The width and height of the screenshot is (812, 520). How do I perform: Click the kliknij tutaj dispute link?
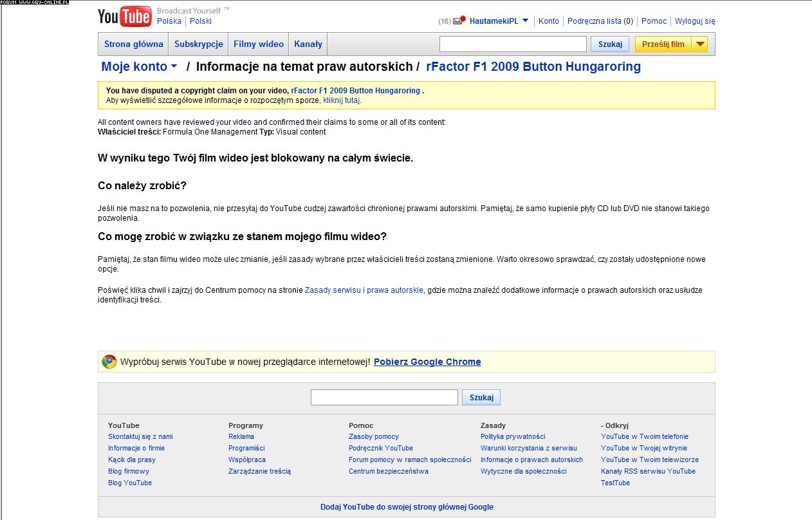pyautogui.click(x=341, y=100)
